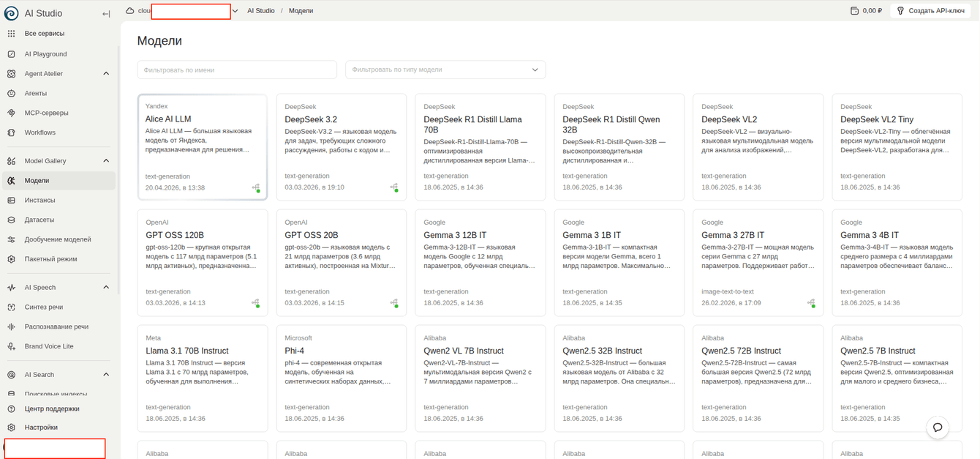Click the Brand Voice Lite microphone icon
The width and height of the screenshot is (980, 459).
[11, 347]
